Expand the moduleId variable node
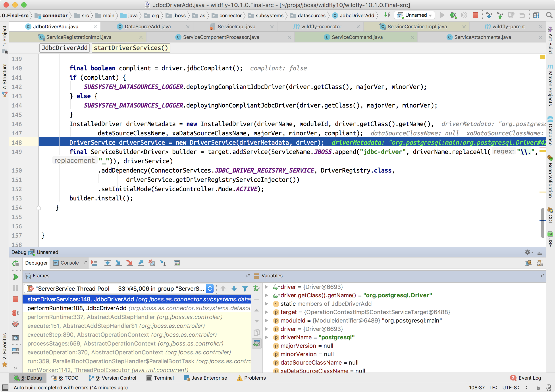The image size is (555, 392). 266,321
